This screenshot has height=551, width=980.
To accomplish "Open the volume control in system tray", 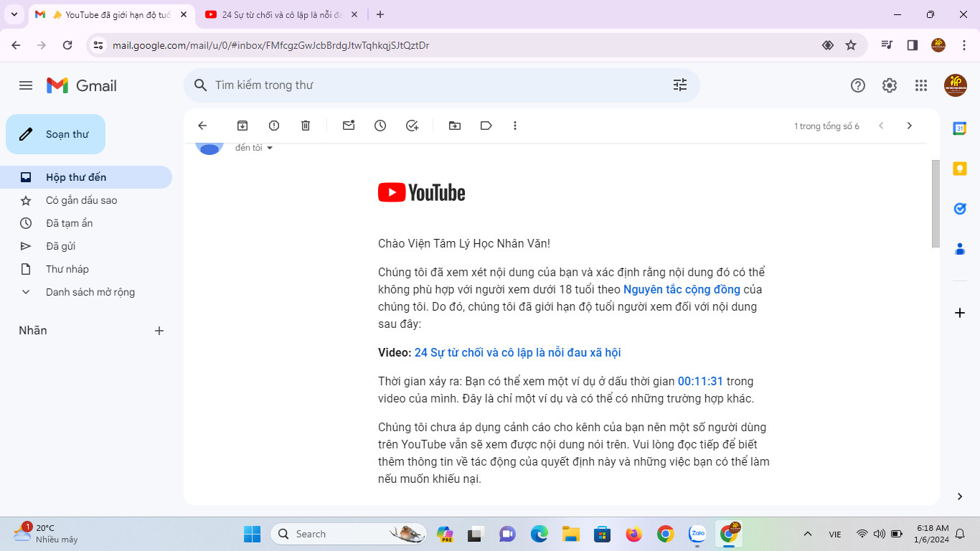I will 879,534.
